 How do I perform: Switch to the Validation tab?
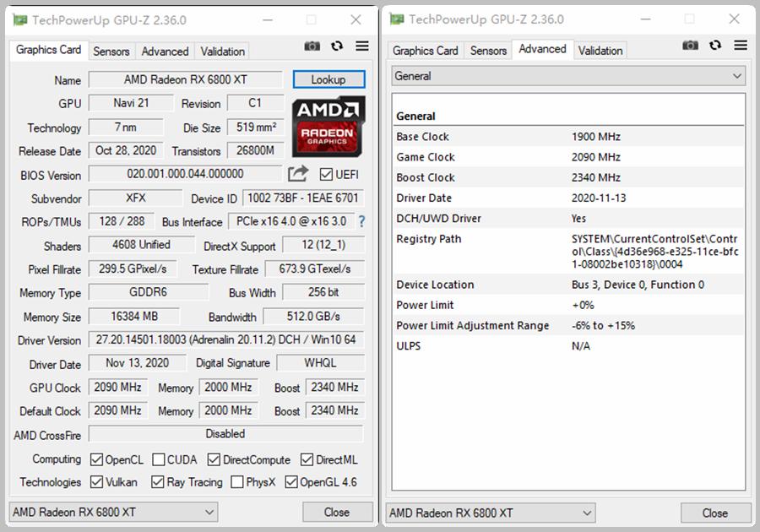click(x=221, y=52)
